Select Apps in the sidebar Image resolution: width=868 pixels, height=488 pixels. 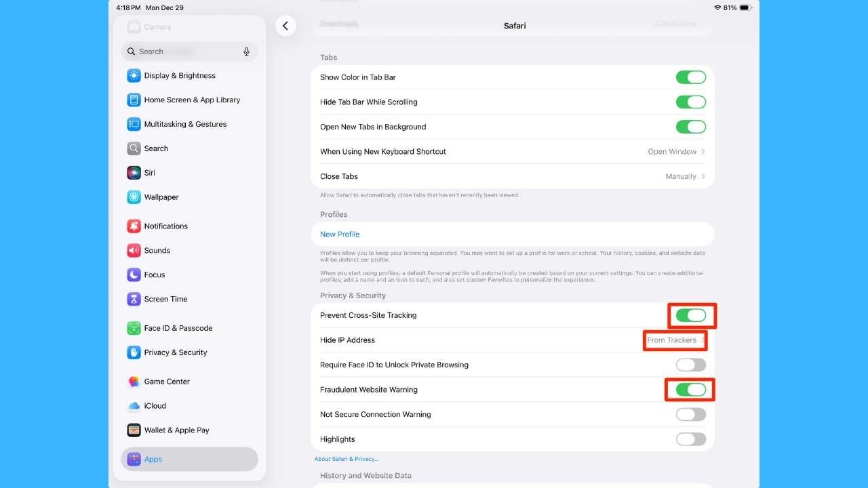click(189, 460)
